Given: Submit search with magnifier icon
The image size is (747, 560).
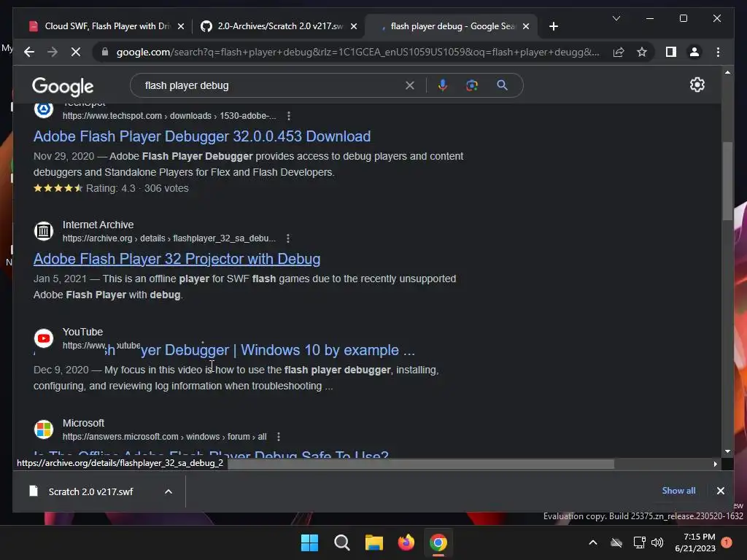Looking at the screenshot, I should 502,85.
